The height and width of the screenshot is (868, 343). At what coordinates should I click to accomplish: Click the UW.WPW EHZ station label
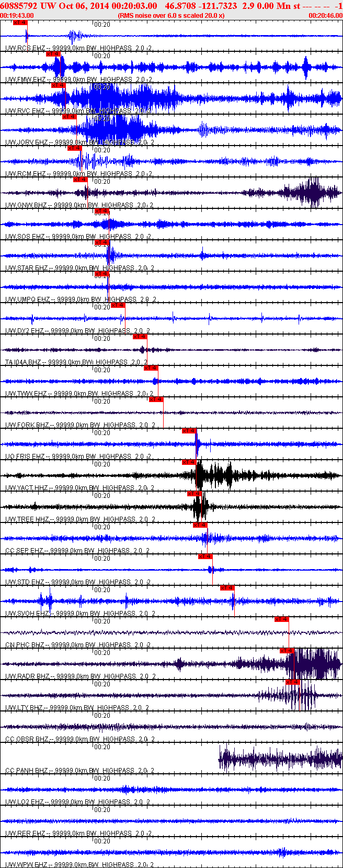click(x=26, y=865)
